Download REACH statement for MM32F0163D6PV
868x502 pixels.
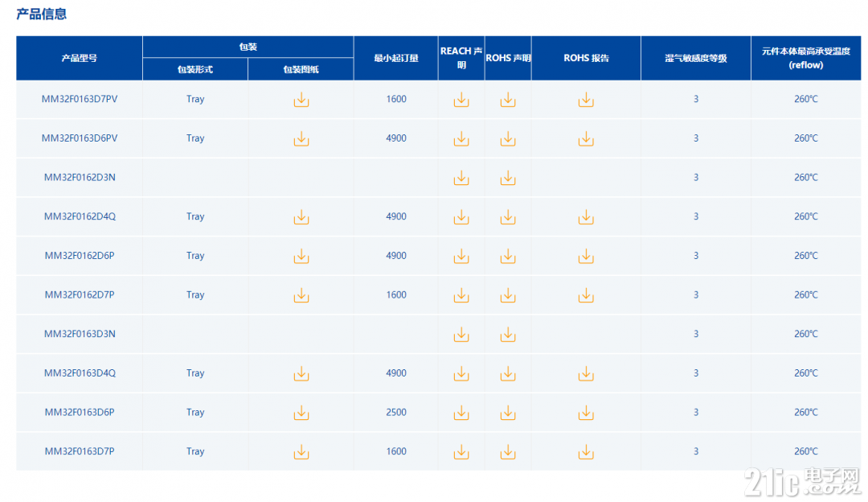(461, 139)
